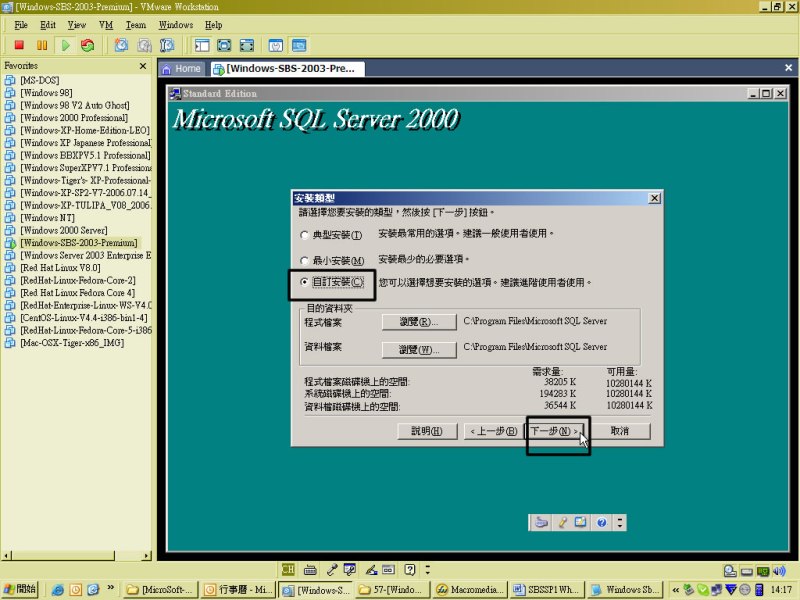Open the File menu

21,24
